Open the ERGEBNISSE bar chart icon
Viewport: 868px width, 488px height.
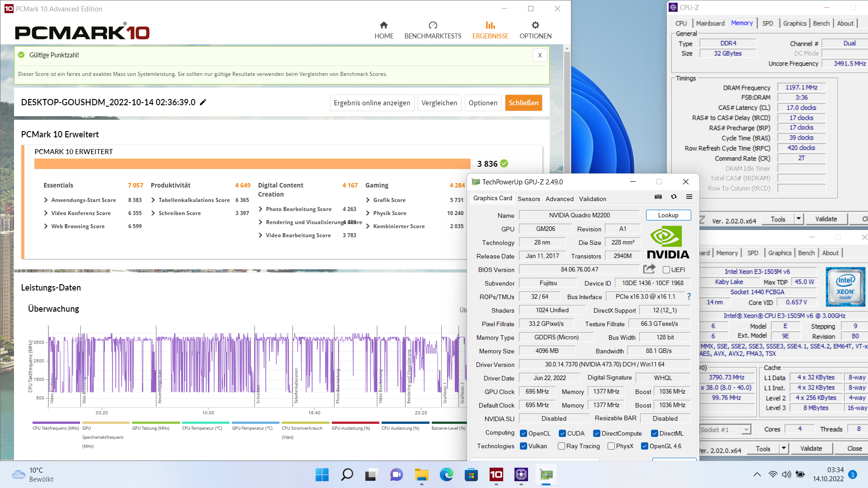[491, 25]
